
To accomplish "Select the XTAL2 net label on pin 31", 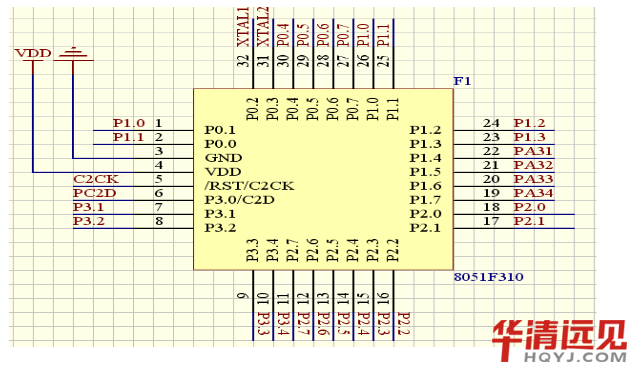I will tap(263, 27).
